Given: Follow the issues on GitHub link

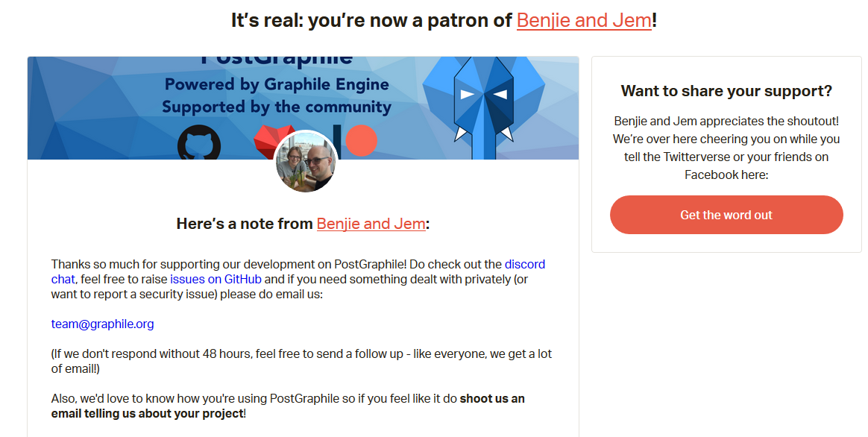Looking at the screenshot, I should click(x=216, y=279).
